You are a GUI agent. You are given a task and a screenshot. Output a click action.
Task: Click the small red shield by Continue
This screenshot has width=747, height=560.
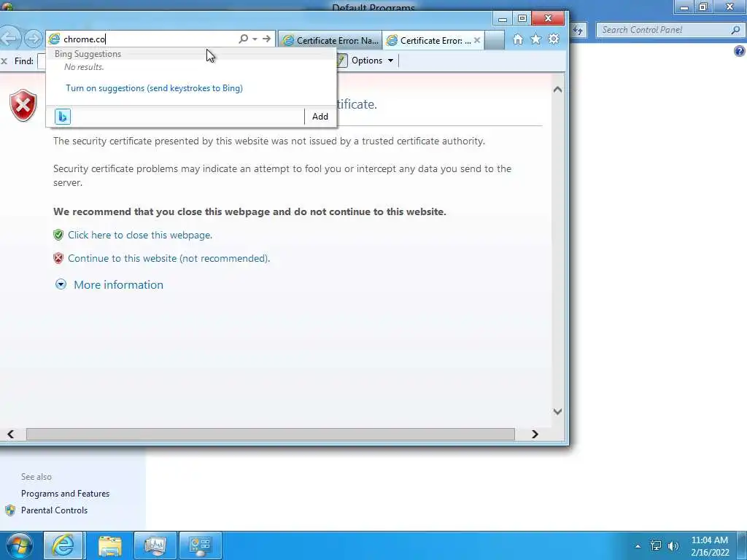(x=58, y=258)
